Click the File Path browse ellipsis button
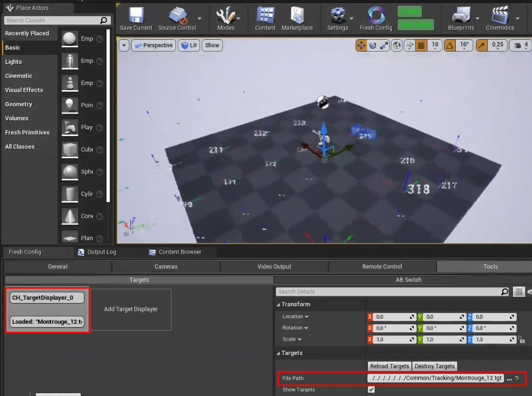Screen dimensions: 532x396 [509, 378]
